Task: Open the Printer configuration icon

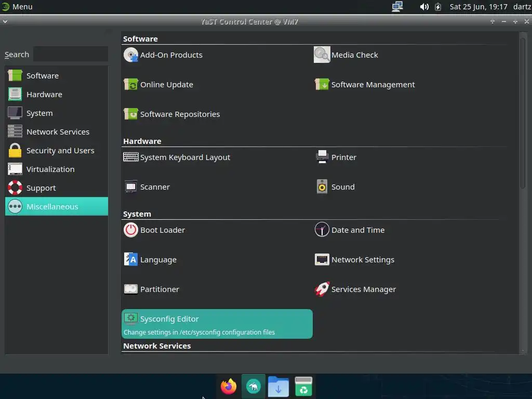Action: [x=322, y=157]
